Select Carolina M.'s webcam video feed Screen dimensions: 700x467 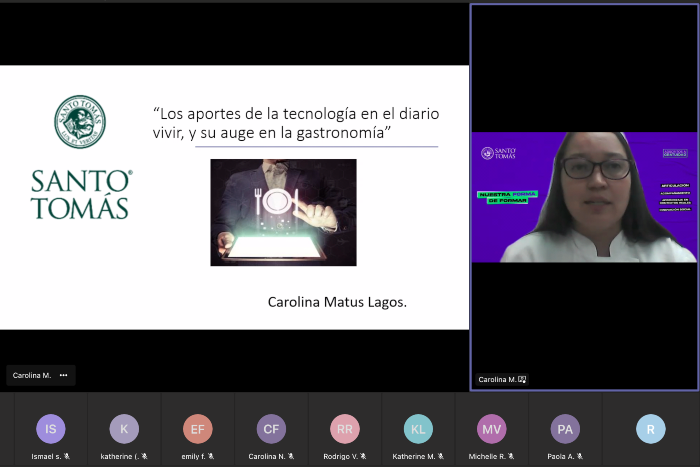tap(584, 197)
